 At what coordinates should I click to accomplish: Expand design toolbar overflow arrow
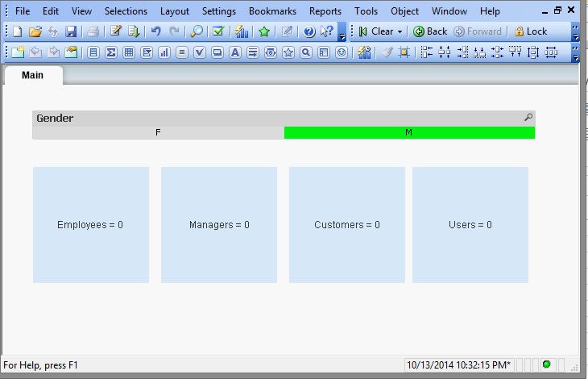(575, 52)
